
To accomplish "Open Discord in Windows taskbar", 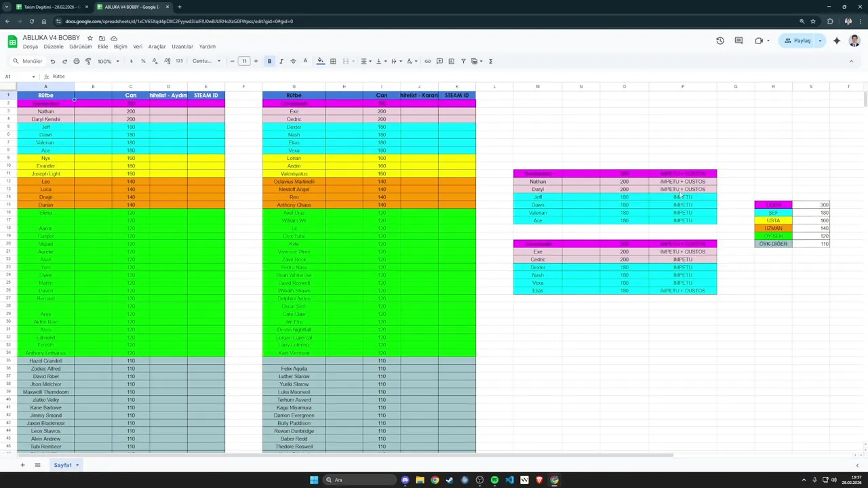I will (x=405, y=480).
